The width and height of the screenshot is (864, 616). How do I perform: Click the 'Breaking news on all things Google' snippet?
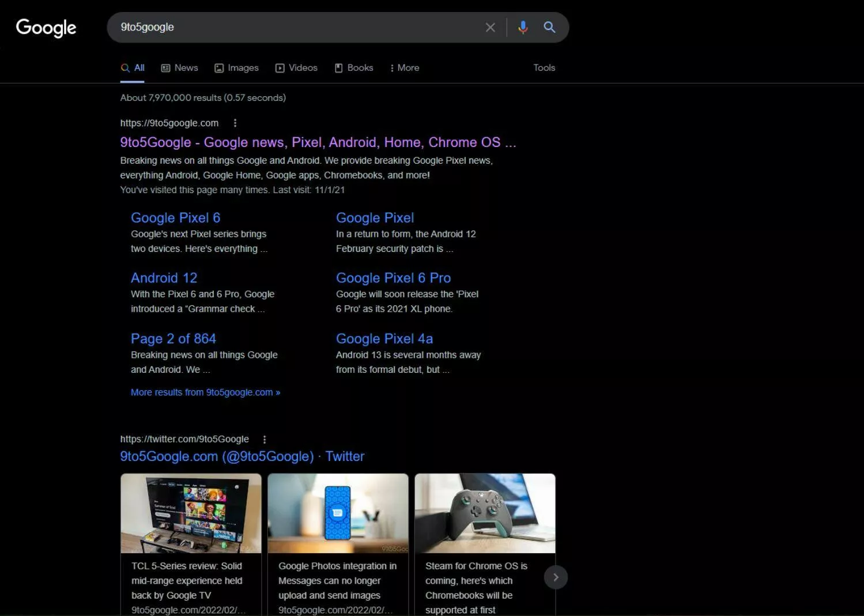point(306,168)
